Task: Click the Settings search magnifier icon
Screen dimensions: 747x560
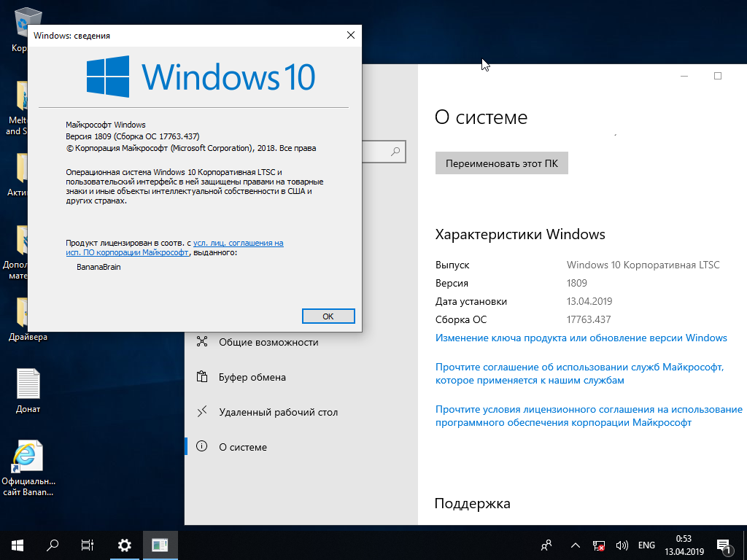Action: (395, 152)
